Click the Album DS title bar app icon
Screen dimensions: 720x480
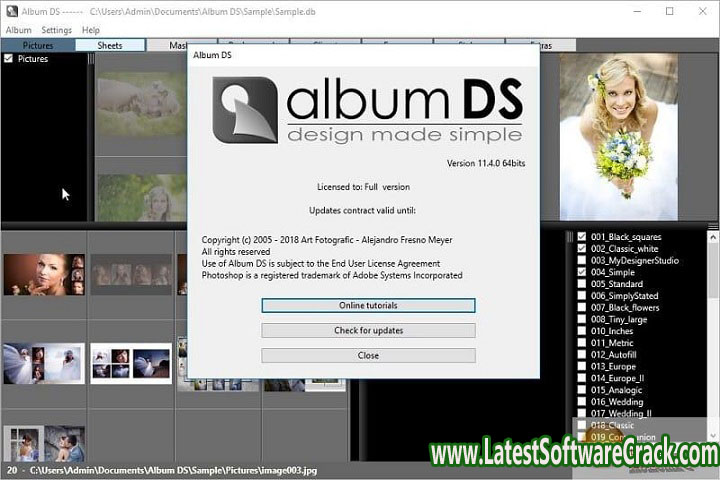(x=12, y=11)
